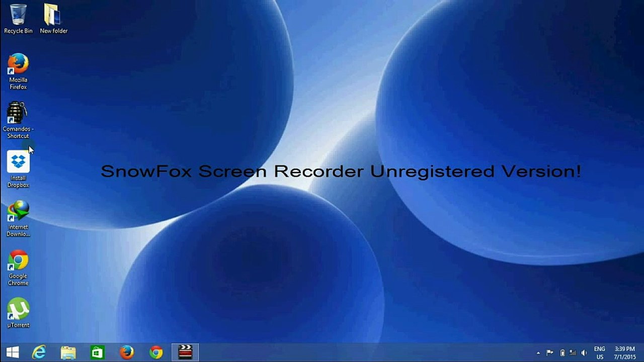Launch Chrome from the taskbar
The height and width of the screenshot is (362, 644).
coord(156,352)
